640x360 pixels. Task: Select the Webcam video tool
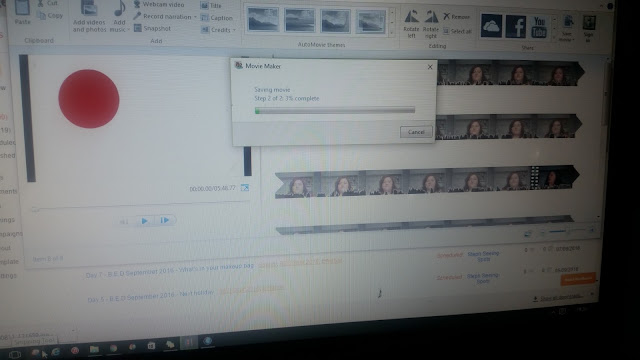159,4
